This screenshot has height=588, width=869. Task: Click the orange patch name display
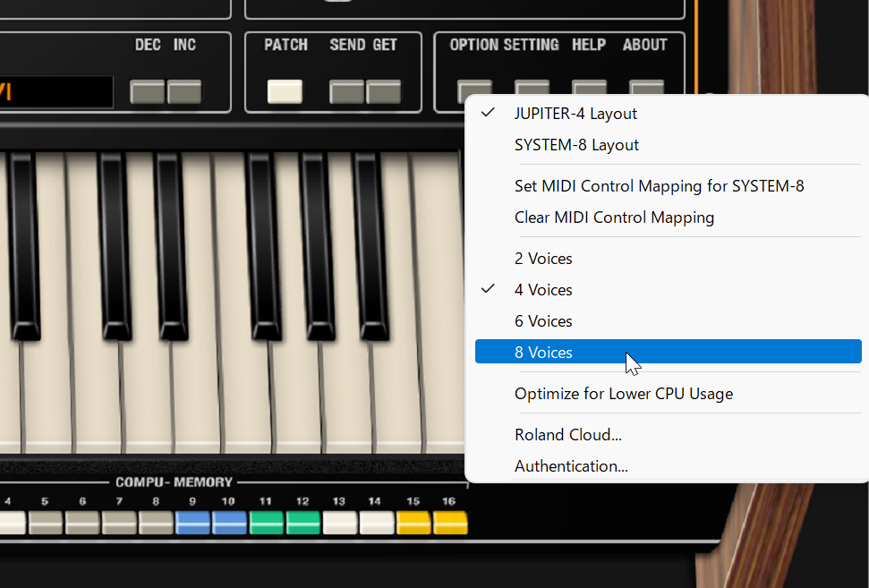(56, 91)
